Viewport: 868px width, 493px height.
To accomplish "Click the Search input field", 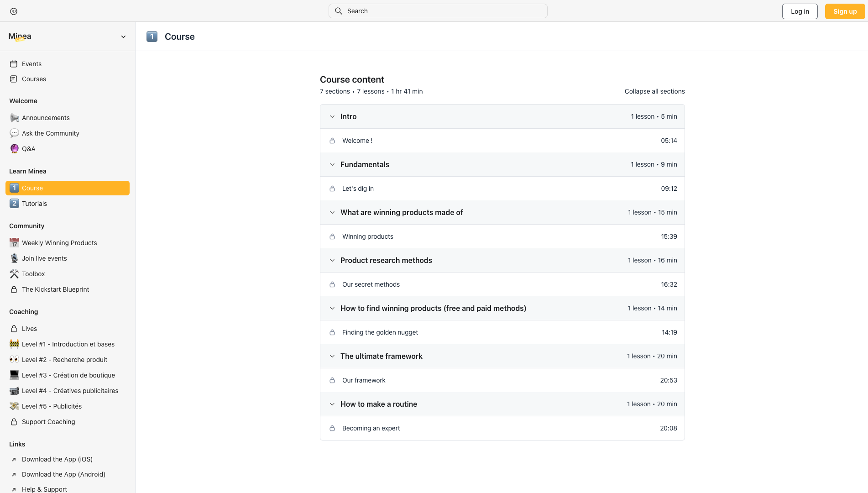I will tap(438, 11).
